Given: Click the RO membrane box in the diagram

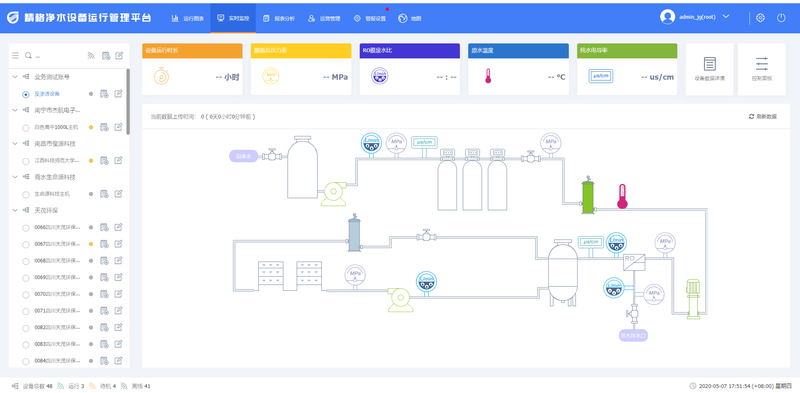Looking at the screenshot, I should [634, 262].
